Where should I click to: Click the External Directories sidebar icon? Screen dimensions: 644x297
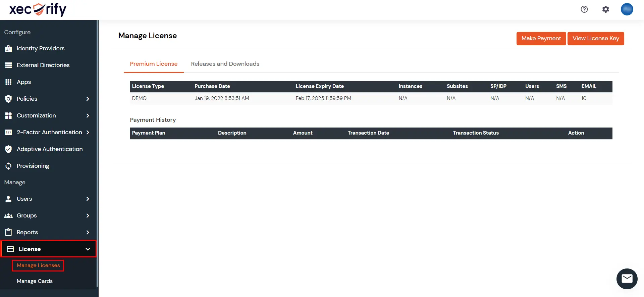tap(8, 65)
